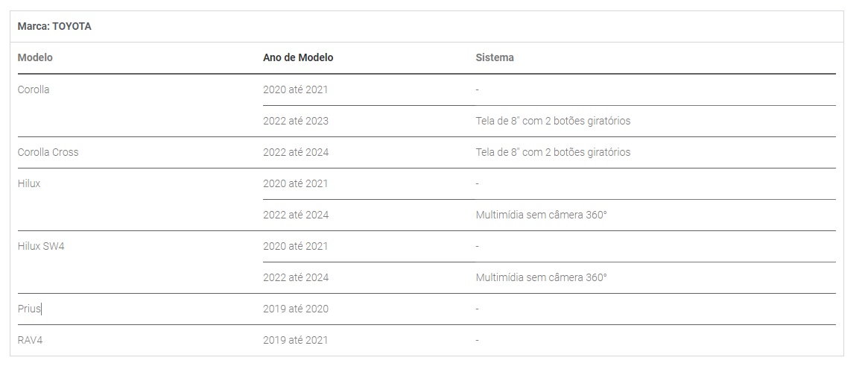Select the Modelo column header
The width and height of the screenshot is (868, 378).
35,57
